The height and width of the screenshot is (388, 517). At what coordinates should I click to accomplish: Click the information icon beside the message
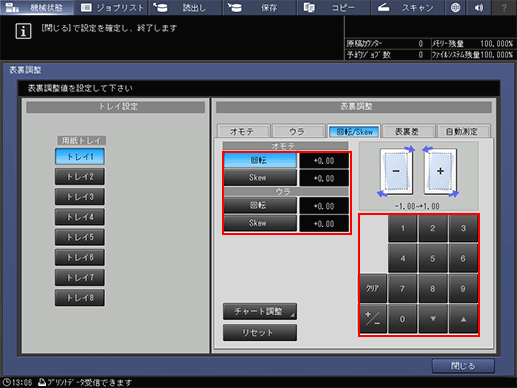23,31
